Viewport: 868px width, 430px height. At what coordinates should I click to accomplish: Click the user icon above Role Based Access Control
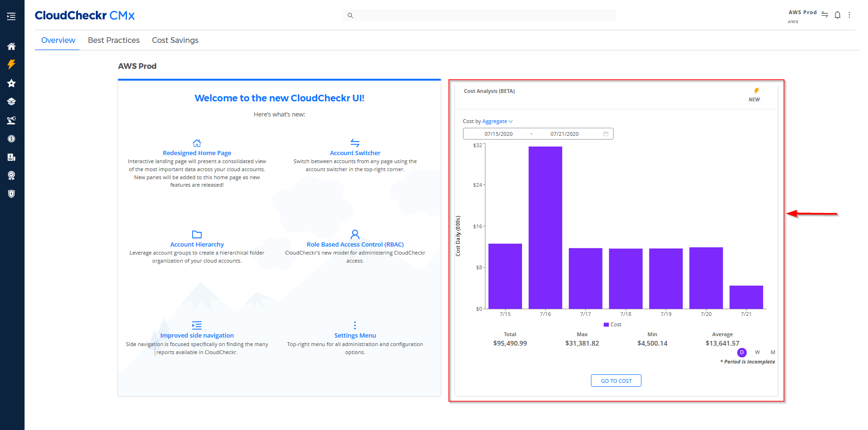355,234
